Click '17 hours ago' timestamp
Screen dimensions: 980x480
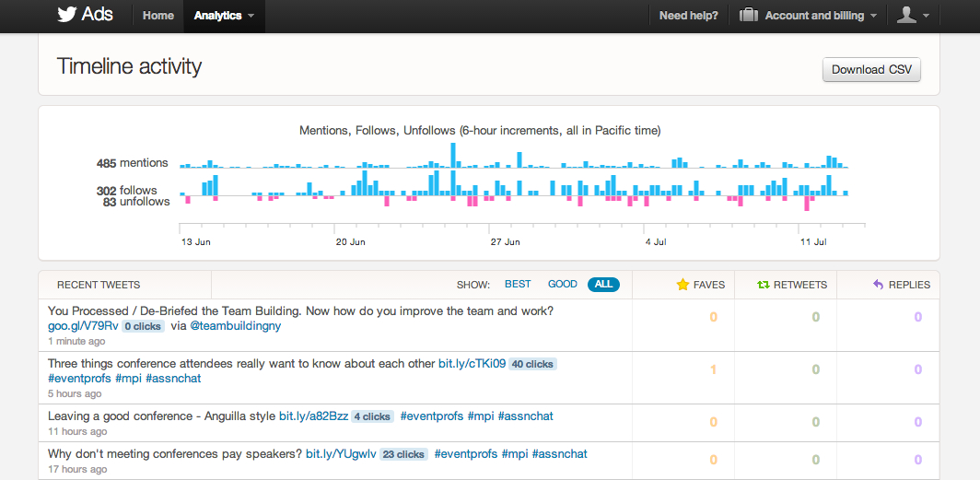pyautogui.click(x=76, y=469)
